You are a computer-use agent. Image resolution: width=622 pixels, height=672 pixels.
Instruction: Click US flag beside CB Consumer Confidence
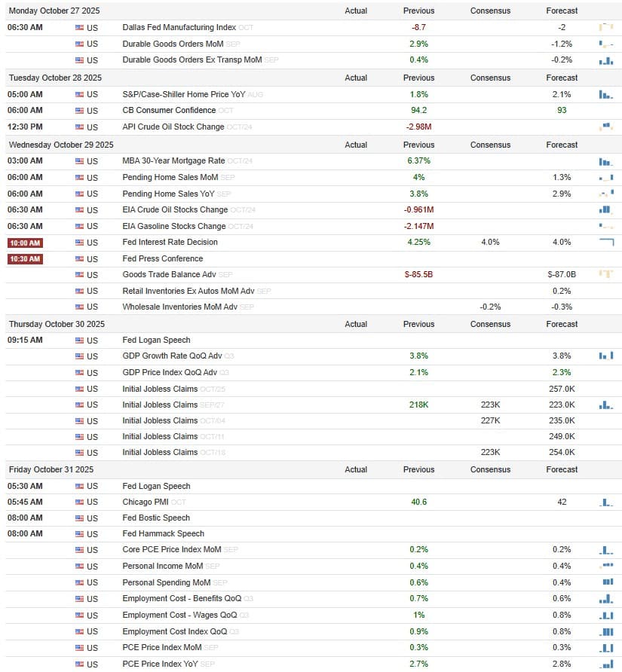coord(79,111)
